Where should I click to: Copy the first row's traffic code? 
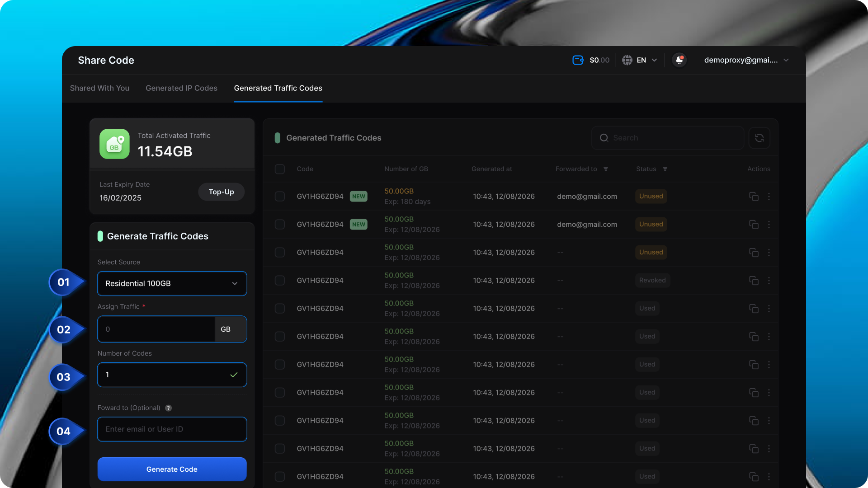(x=753, y=197)
